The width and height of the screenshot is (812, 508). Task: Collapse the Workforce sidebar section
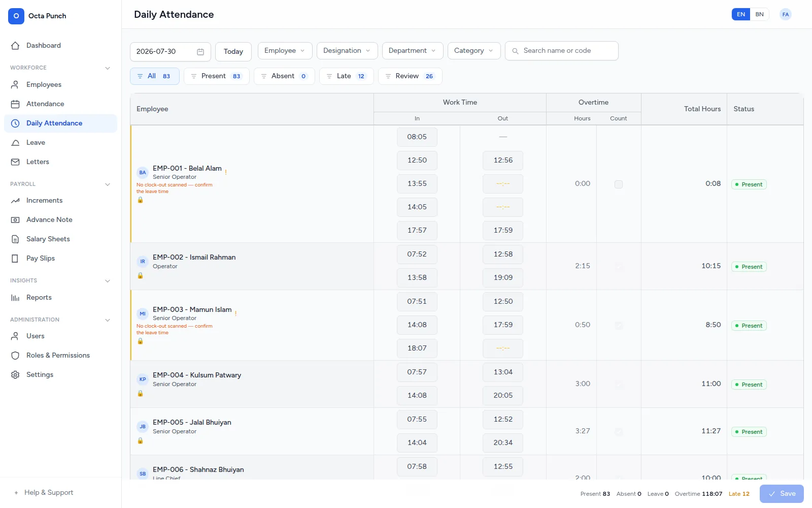click(108, 68)
